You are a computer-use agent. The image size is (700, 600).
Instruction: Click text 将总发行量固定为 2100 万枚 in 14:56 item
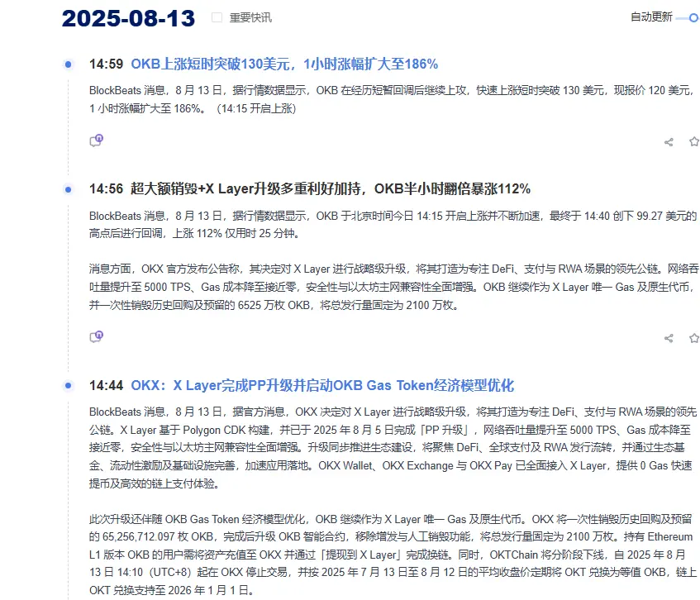[x=388, y=305]
